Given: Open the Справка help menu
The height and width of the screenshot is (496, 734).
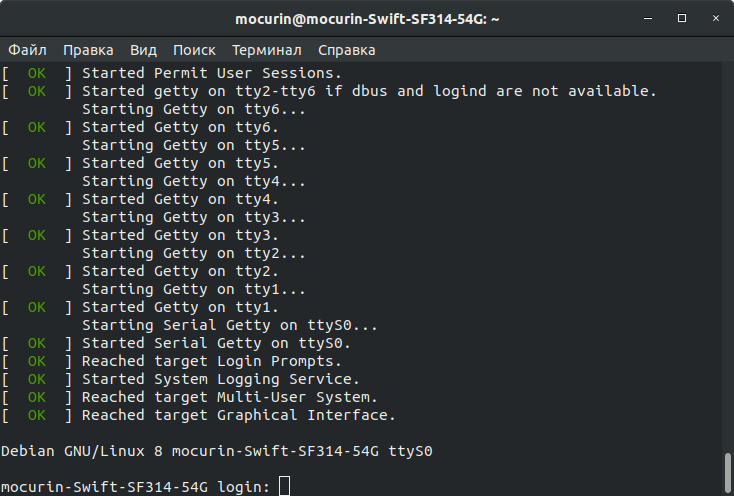Looking at the screenshot, I should coord(347,50).
